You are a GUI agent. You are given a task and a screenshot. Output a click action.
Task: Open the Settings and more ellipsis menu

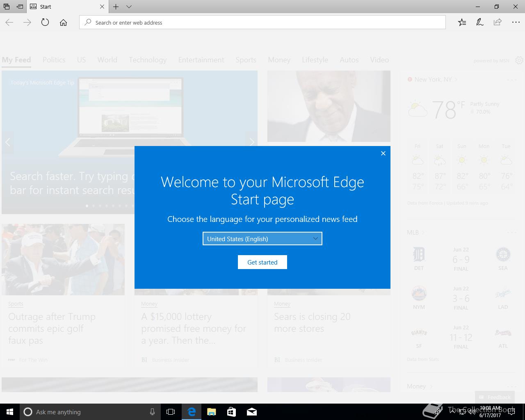coord(516,23)
